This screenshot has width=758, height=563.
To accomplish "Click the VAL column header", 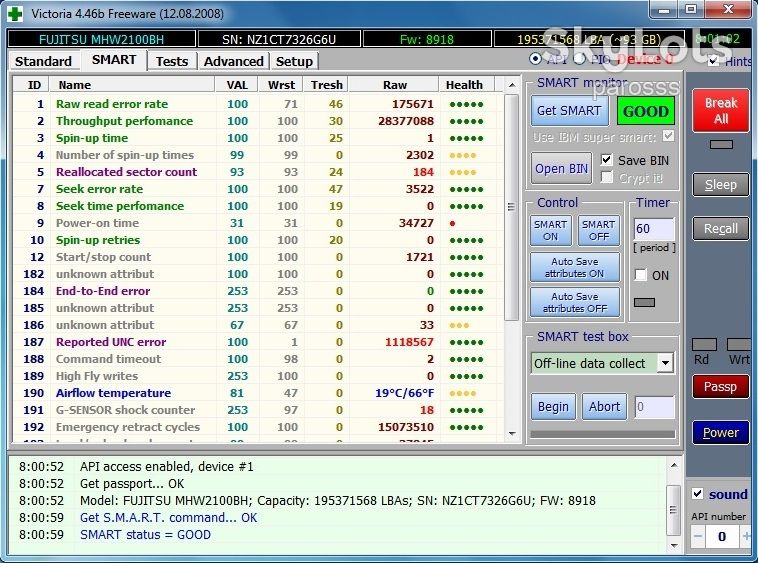I will pos(237,85).
